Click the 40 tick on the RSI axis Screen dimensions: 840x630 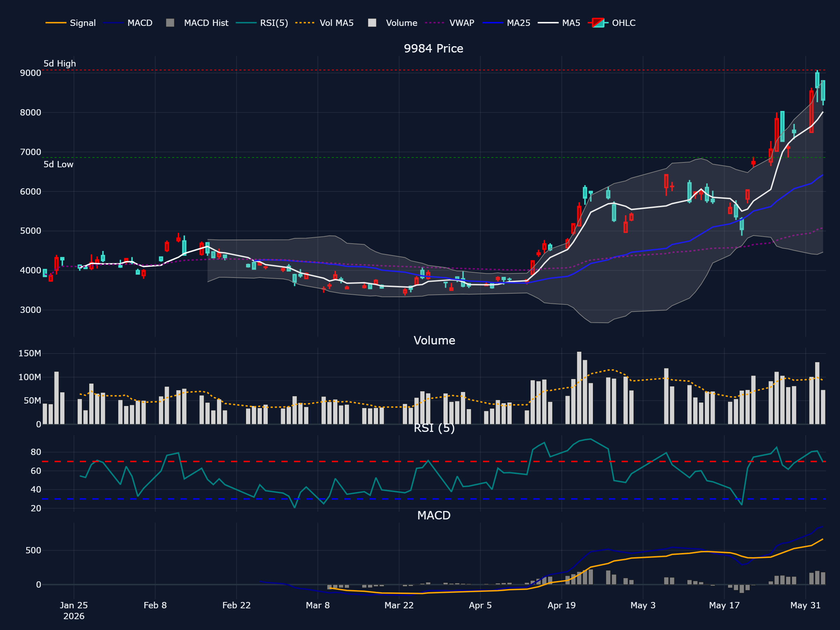(x=36, y=490)
